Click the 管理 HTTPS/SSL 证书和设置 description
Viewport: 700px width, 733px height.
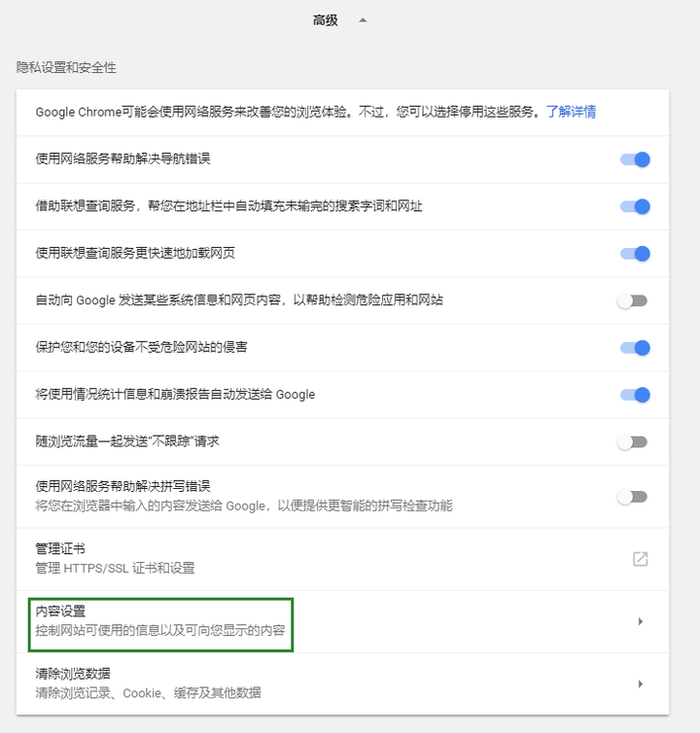[115, 569]
